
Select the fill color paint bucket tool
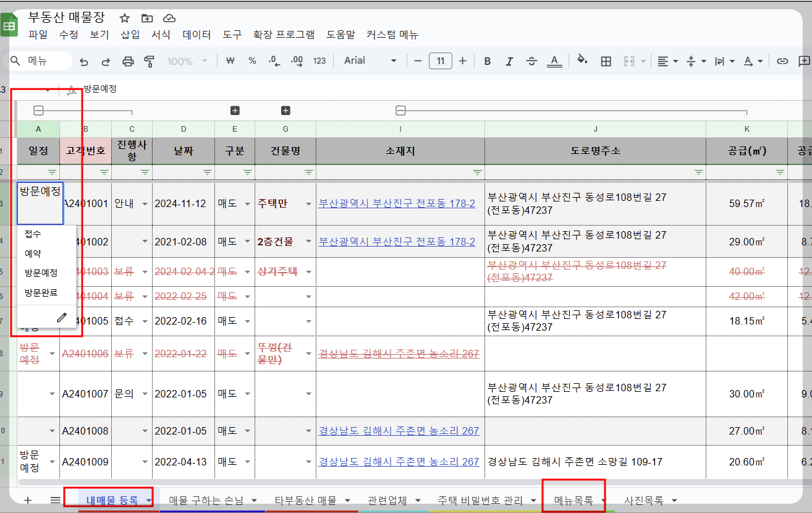[x=582, y=61]
